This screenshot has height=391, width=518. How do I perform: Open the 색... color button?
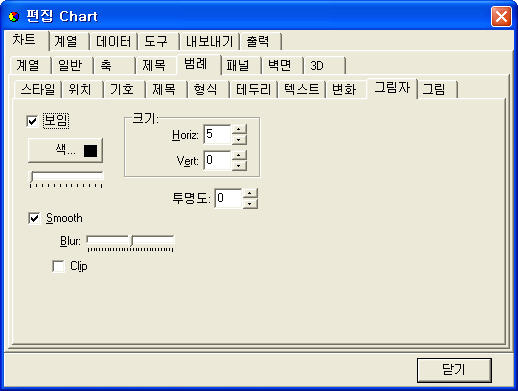66,151
